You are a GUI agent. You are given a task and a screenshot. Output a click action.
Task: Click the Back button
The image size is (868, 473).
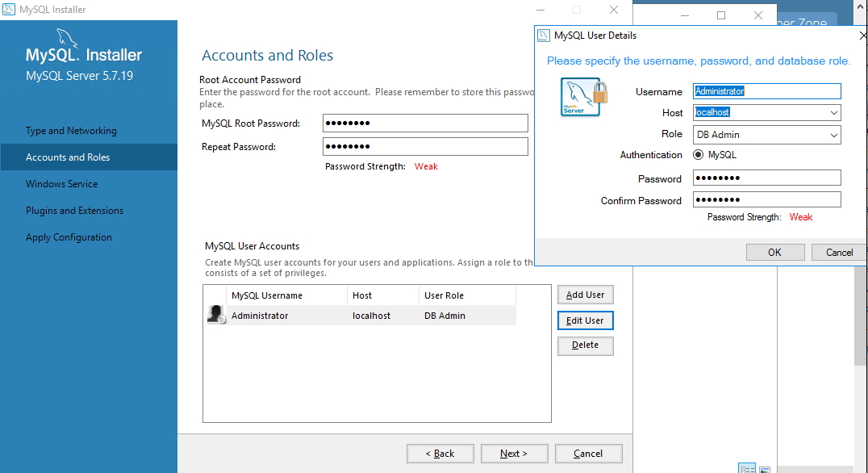coord(440,454)
